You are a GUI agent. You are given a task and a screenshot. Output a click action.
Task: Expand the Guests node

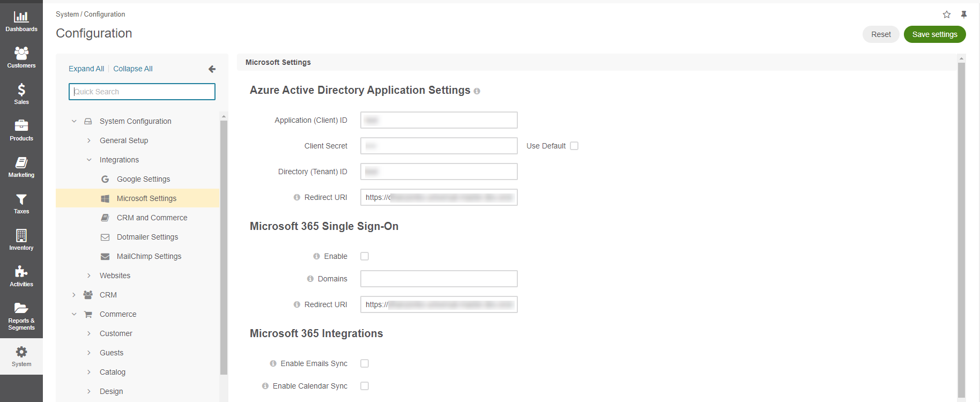89,353
